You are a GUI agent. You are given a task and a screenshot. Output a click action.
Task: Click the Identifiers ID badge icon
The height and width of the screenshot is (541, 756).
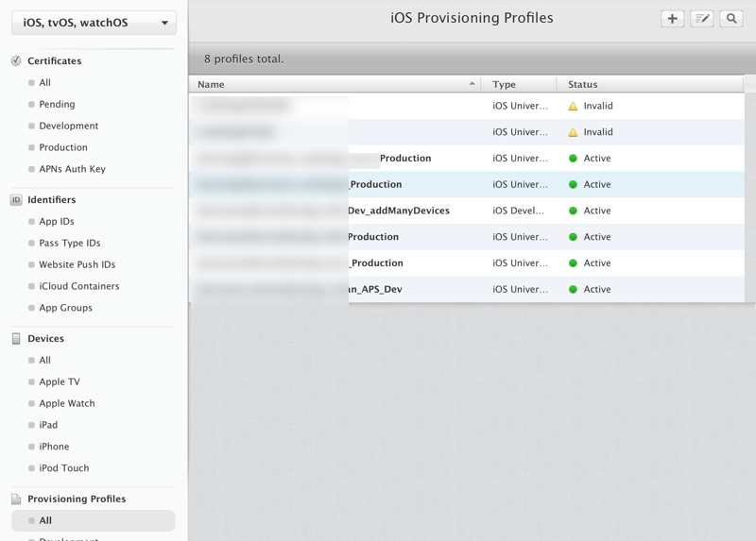pyautogui.click(x=16, y=200)
